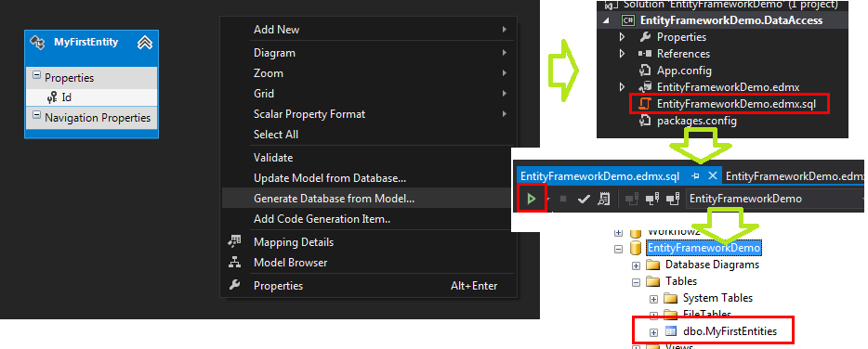The width and height of the screenshot is (868, 349).
Task: Click the dbo.MyFirstEntities table icon
Action: pos(670,332)
